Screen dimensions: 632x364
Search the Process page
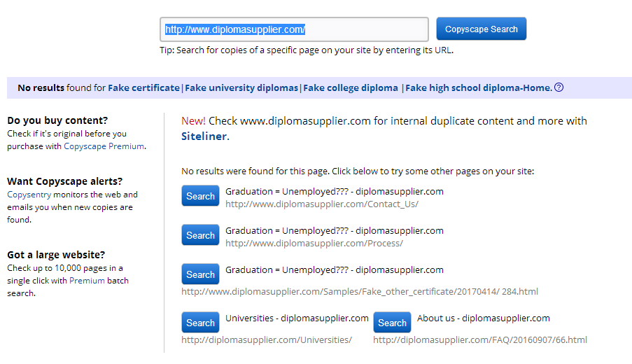[200, 235]
